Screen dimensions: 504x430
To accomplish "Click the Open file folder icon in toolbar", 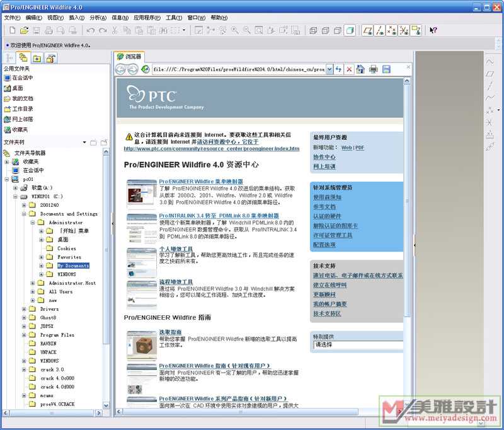I will [x=24, y=30].
